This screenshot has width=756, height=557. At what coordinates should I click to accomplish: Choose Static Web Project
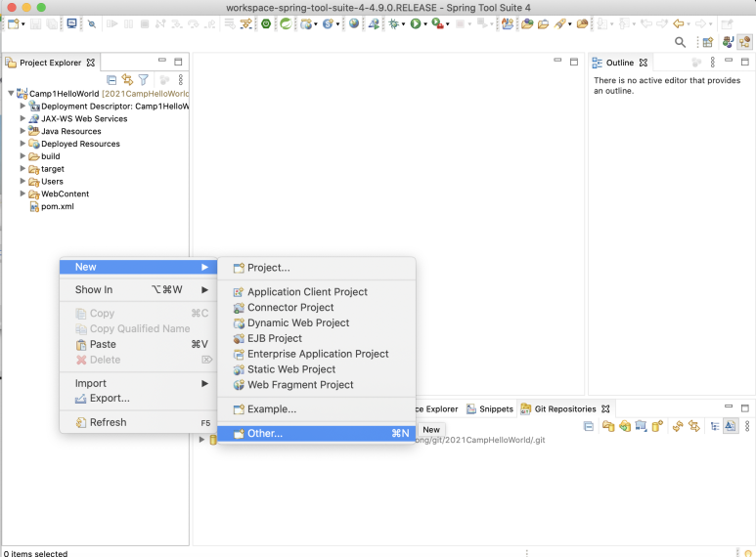click(316, 369)
